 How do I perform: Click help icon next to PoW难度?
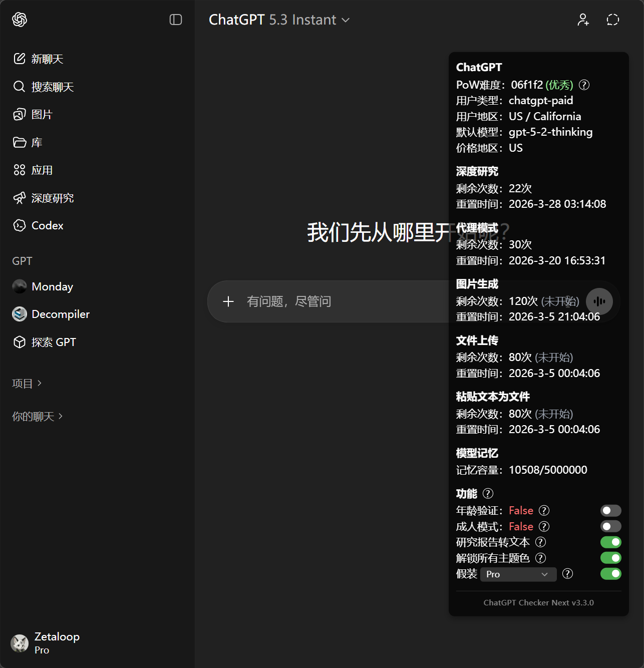click(x=584, y=85)
